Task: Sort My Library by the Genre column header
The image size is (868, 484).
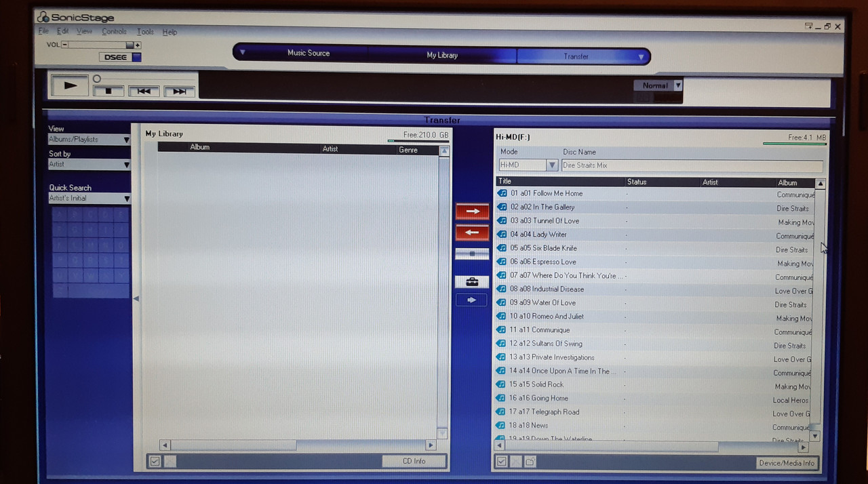Action: coord(417,150)
